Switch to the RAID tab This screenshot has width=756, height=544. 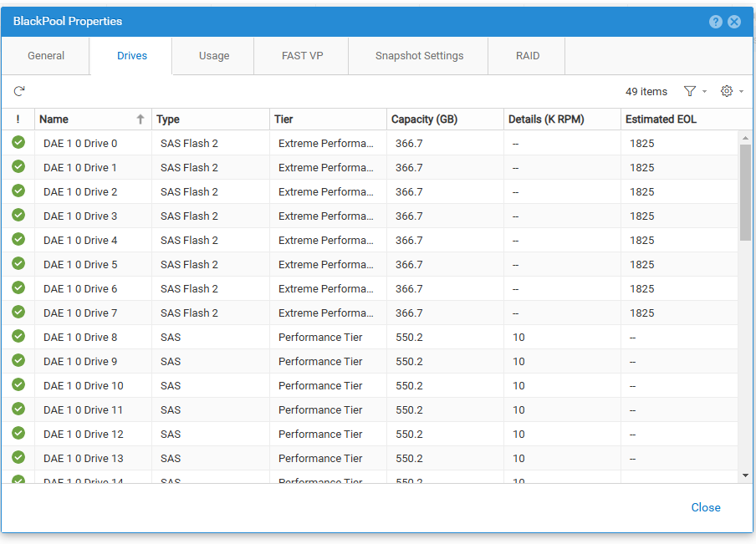pyautogui.click(x=527, y=55)
